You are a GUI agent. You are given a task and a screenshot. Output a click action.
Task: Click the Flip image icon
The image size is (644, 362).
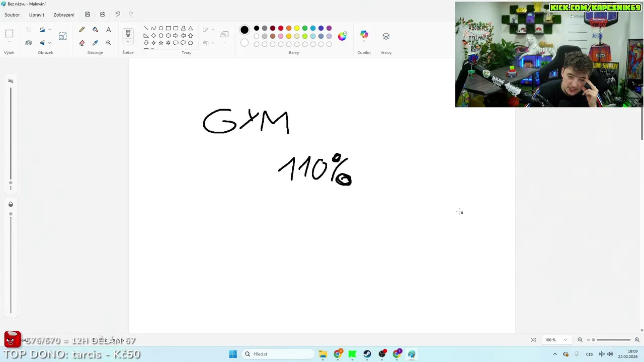42,43
